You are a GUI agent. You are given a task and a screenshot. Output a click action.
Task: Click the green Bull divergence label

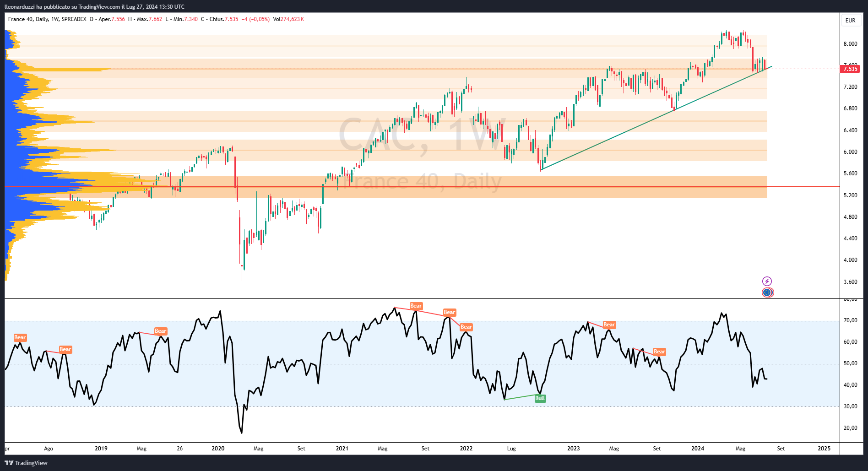tap(540, 398)
